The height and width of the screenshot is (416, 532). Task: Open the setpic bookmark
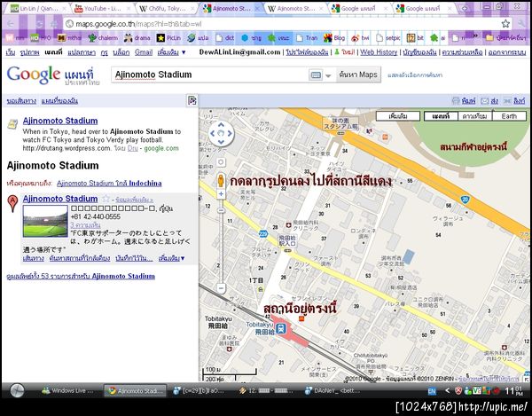[388, 38]
